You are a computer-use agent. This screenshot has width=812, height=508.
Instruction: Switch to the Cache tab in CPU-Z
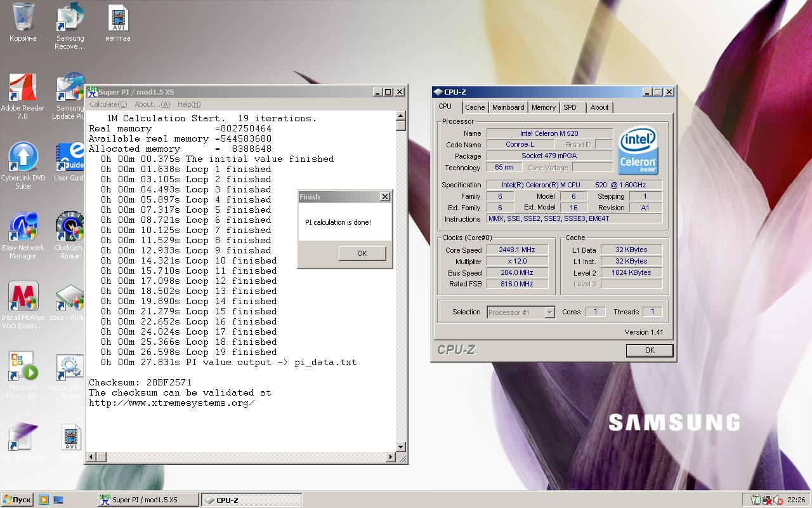[x=475, y=107]
